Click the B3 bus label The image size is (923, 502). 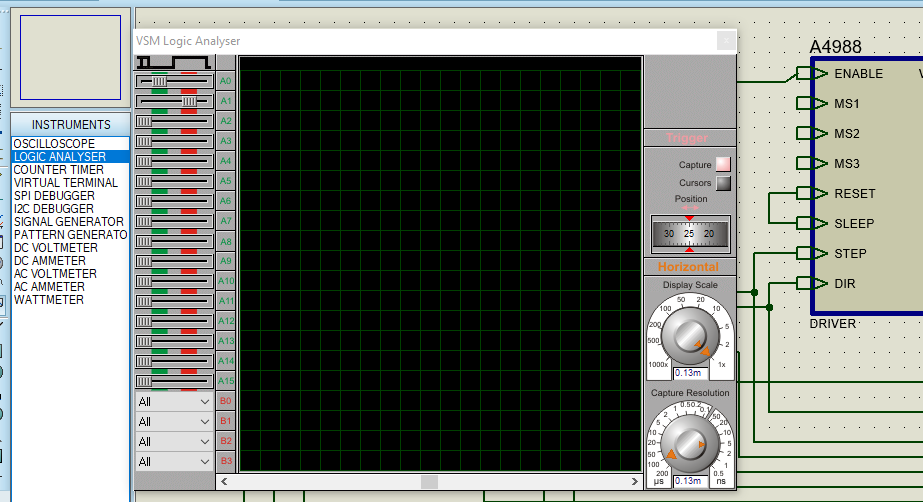225,461
